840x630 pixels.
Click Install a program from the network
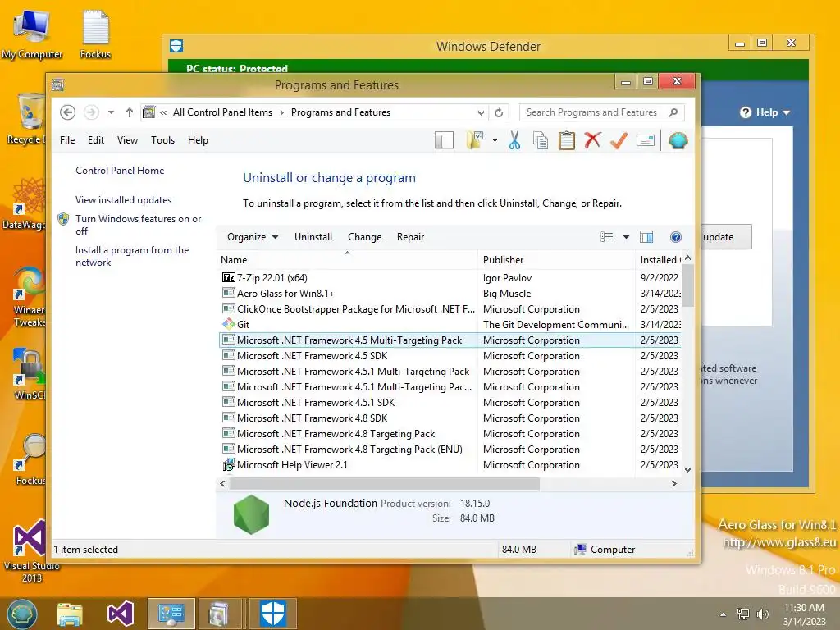pos(132,256)
